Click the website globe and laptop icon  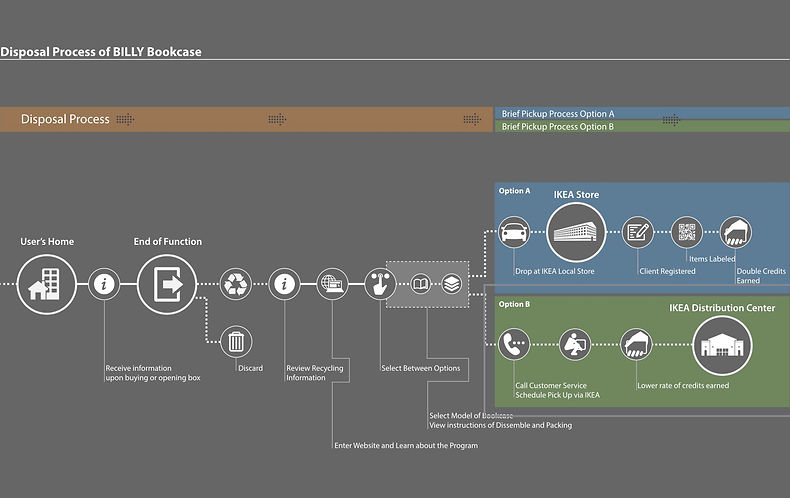332,284
